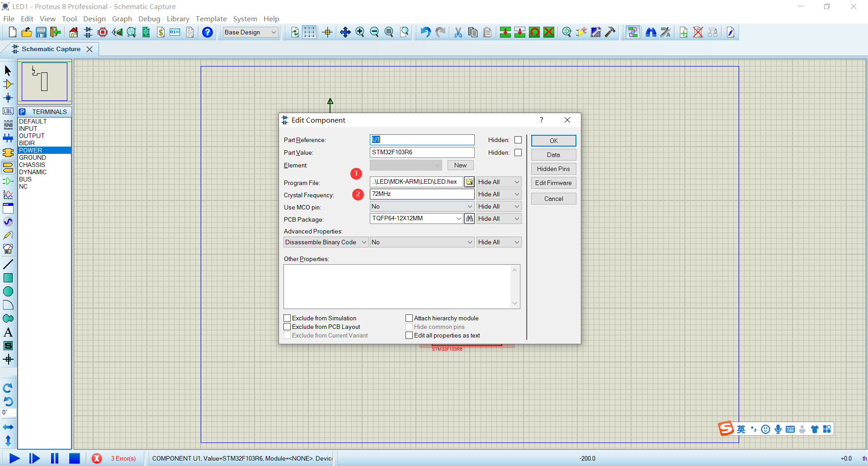Open Disassemble Binary Code property dropdown

326,242
